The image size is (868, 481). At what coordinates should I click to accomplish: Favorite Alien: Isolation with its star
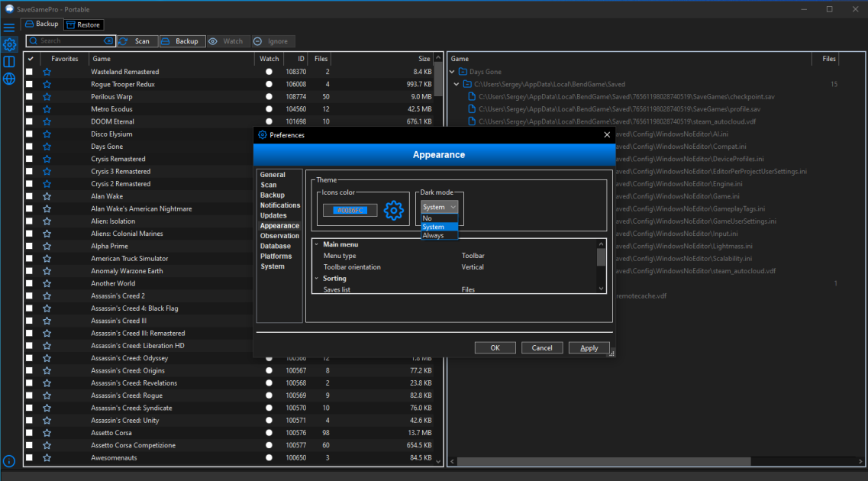click(47, 221)
